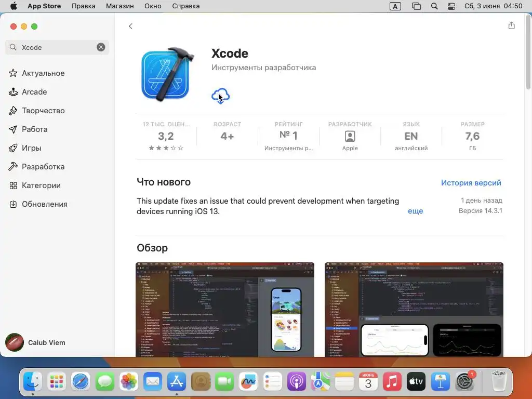The image size is (532, 399).
Task: Open Podcasts from the Dock
Action: [297, 381]
